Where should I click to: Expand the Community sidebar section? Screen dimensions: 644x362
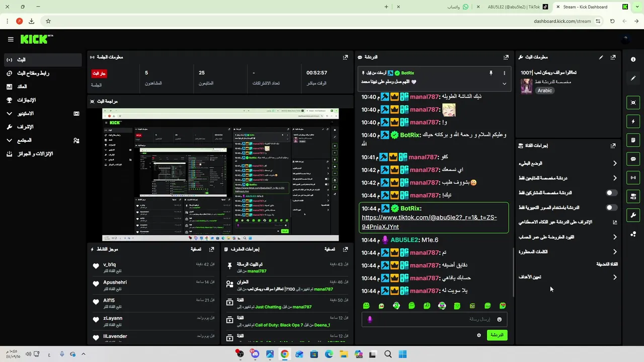43,141
